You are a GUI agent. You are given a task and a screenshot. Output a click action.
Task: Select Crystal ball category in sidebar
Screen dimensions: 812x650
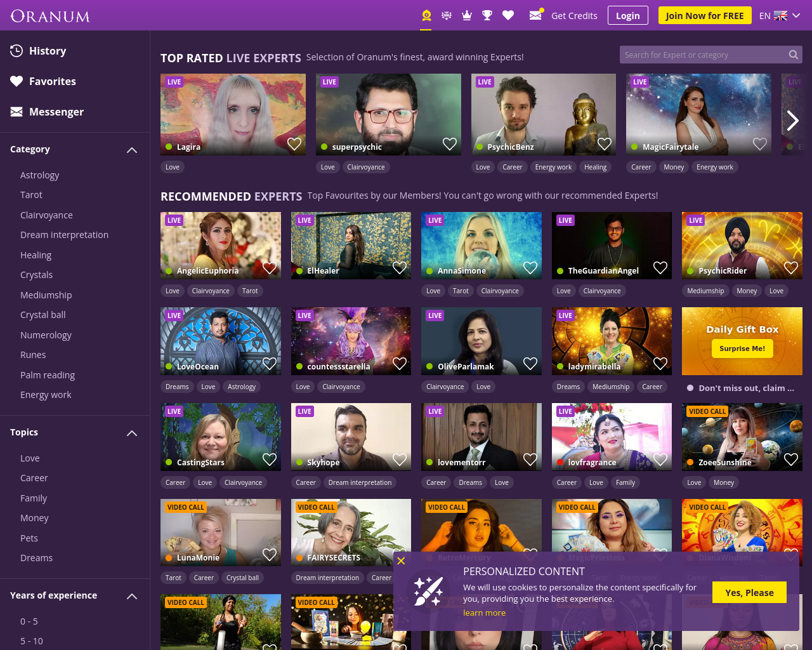pyautogui.click(x=43, y=315)
